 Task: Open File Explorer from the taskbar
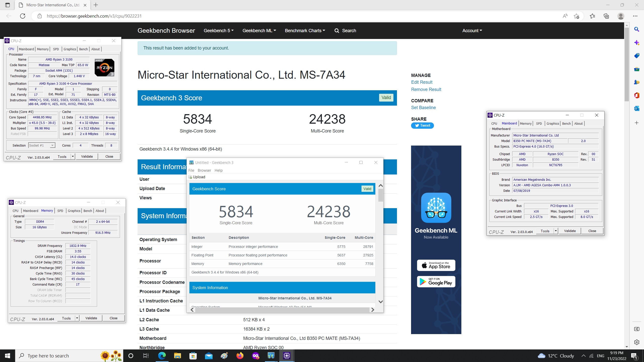point(178,356)
